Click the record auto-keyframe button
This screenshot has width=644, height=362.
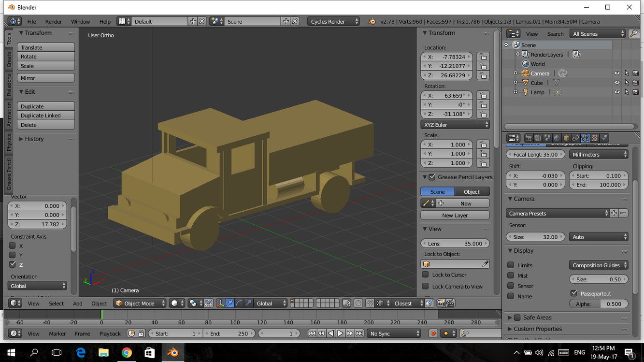click(433, 333)
